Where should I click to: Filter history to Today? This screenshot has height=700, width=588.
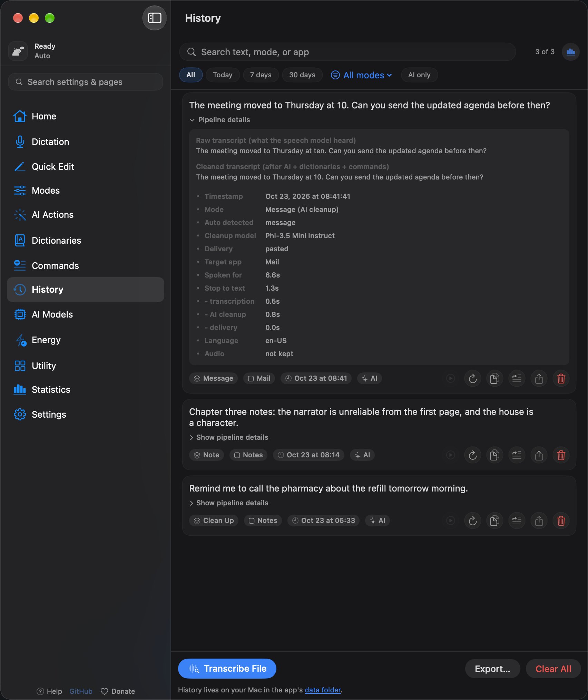tap(223, 75)
